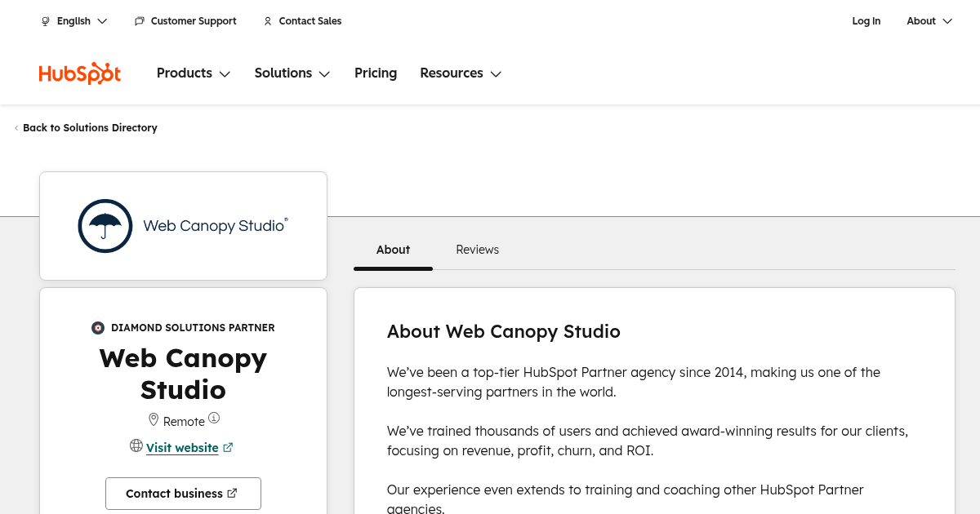Switch to the Reviews tab
The image size is (980, 514).
point(477,250)
